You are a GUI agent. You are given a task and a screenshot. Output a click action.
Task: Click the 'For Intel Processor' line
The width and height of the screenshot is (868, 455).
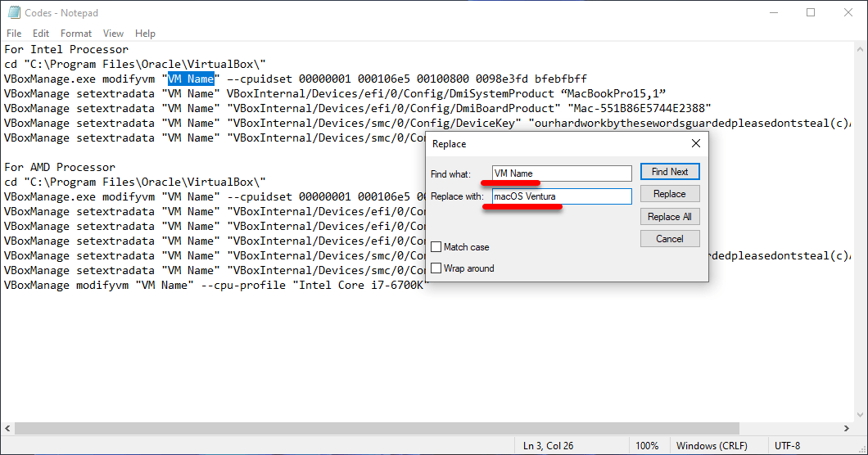click(66, 49)
